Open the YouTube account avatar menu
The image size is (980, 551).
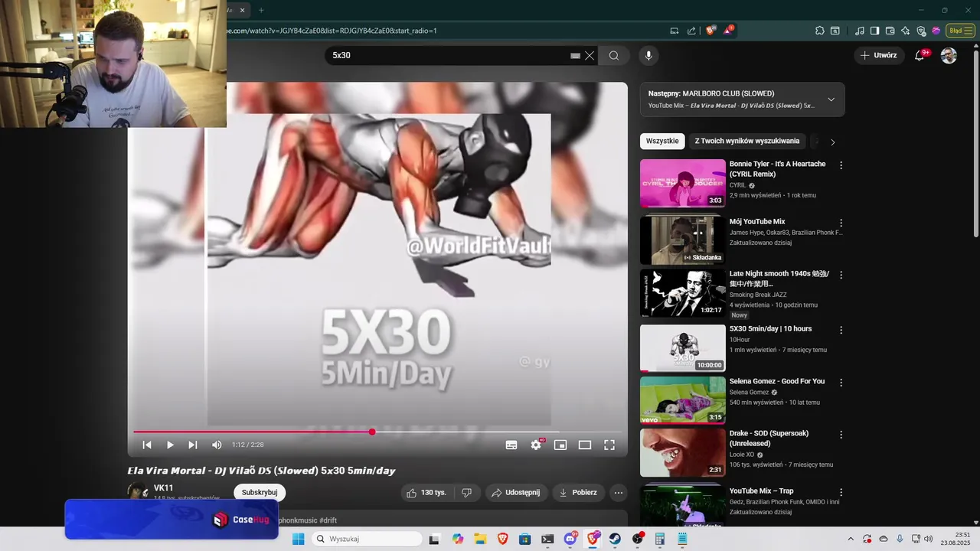pos(949,55)
